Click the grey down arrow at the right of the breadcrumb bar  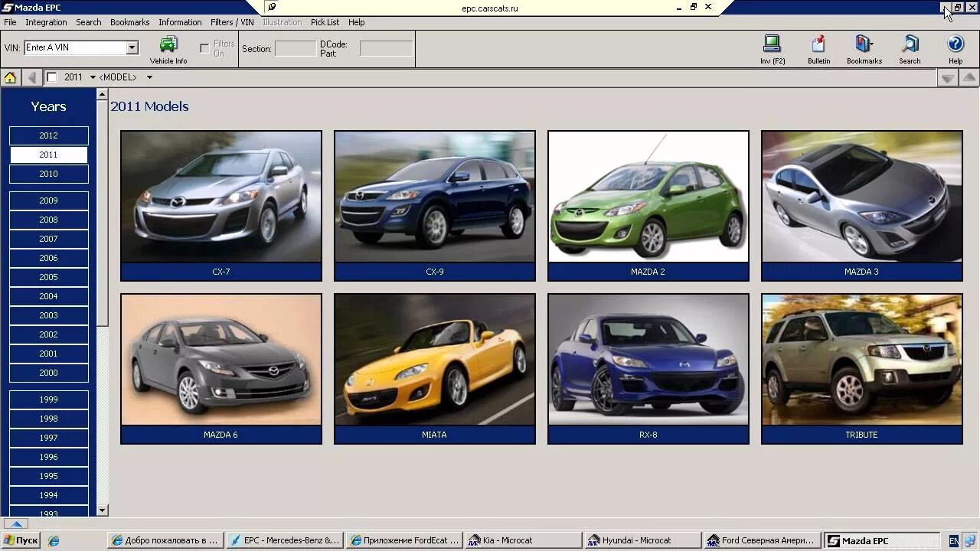[948, 77]
